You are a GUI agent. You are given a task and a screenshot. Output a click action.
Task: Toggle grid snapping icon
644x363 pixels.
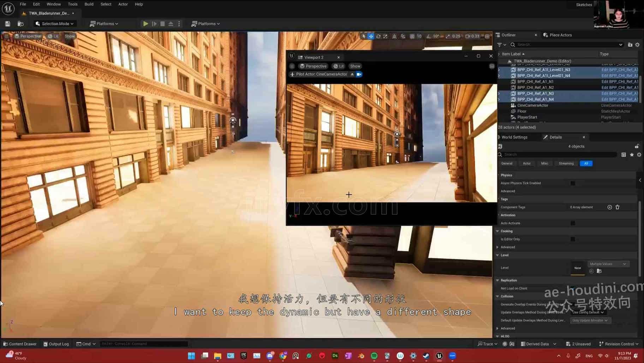coord(412,36)
